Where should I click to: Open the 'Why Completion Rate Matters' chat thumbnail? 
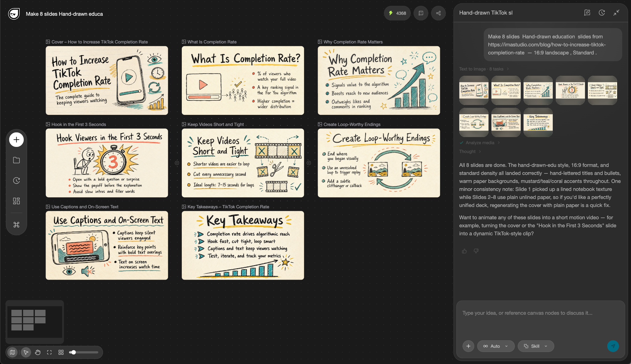coord(538,90)
